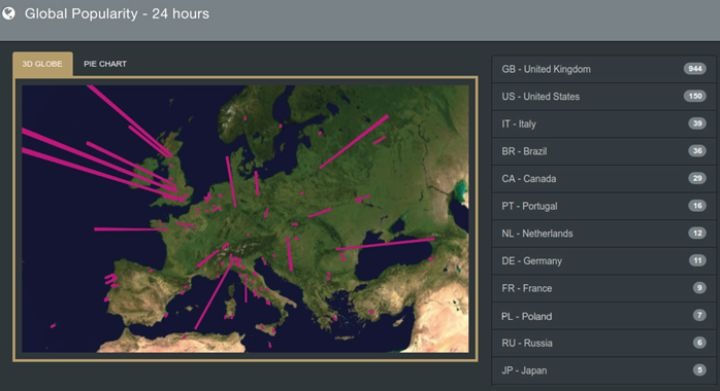
Task: Select the US - United States row
Action: (604, 96)
